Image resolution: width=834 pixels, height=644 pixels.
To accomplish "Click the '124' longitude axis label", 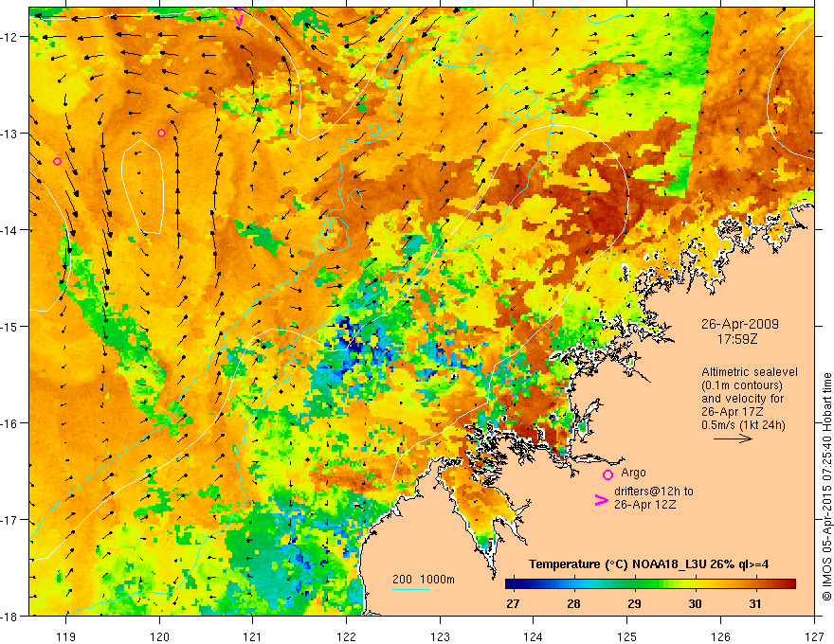I will click(x=534, y=636).
